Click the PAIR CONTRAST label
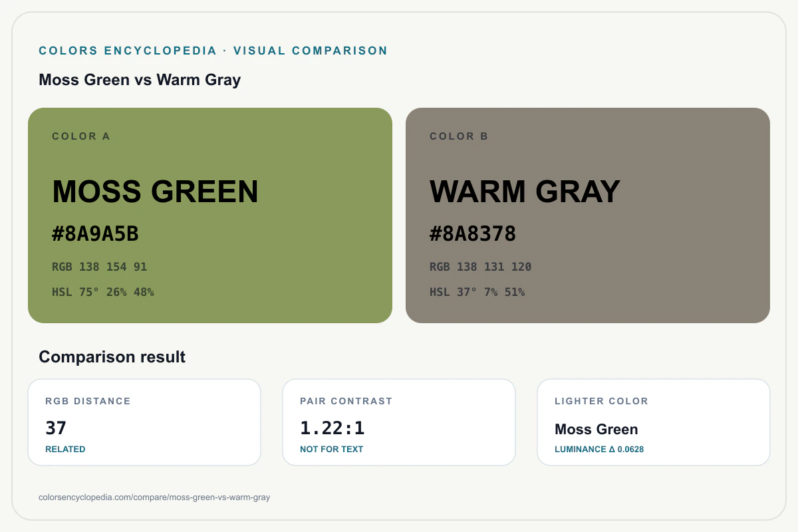 [x=346, y=401]
